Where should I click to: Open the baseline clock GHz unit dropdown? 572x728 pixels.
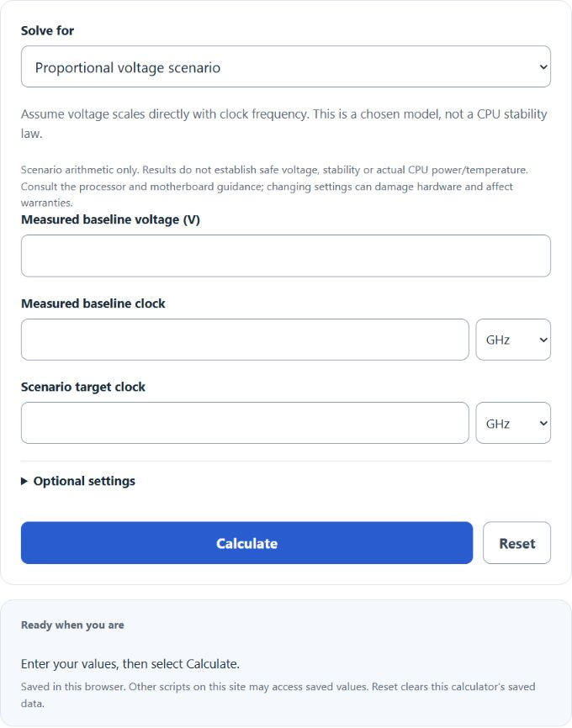[x=513, y=340]
